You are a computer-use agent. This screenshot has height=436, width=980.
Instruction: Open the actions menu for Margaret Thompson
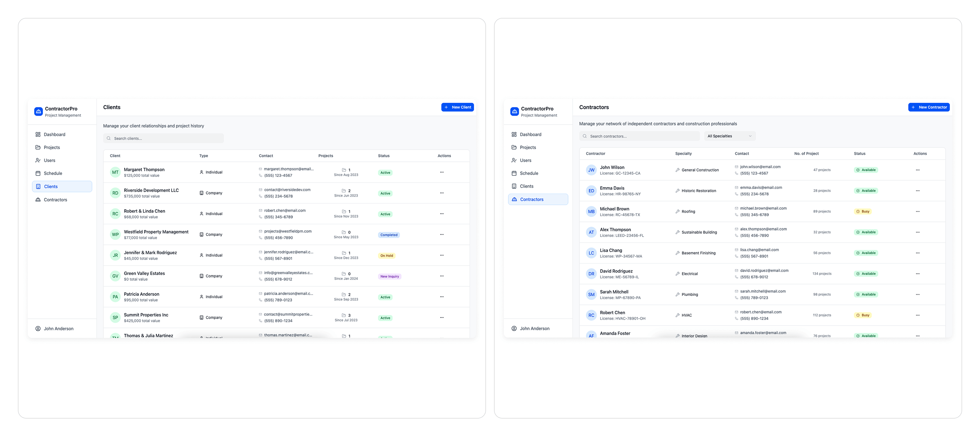pos(441,172)
